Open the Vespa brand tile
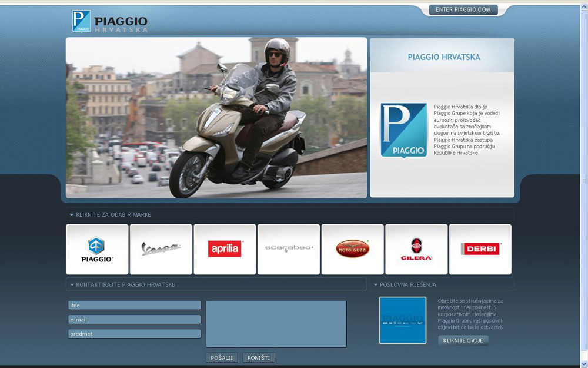 [x=161, y=249]
